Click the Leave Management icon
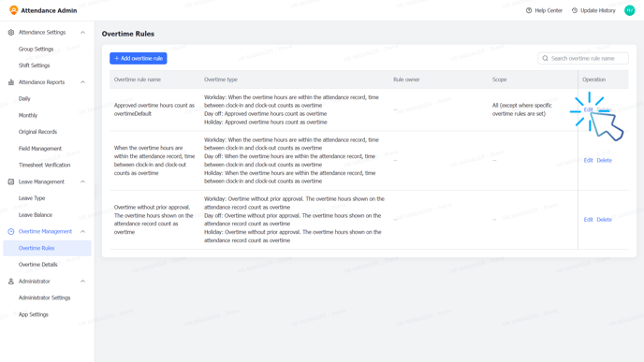The image size is (644, 362). tap(11, 181)
